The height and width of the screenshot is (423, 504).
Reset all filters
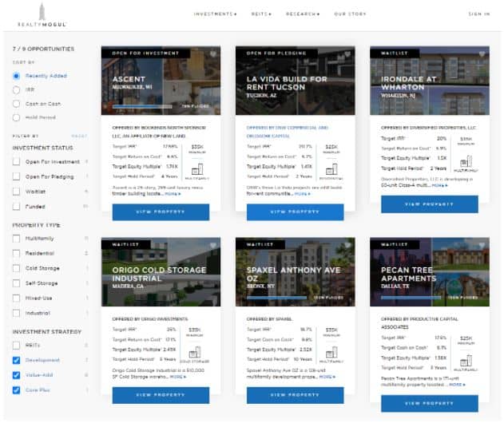[x=79, y=136]
